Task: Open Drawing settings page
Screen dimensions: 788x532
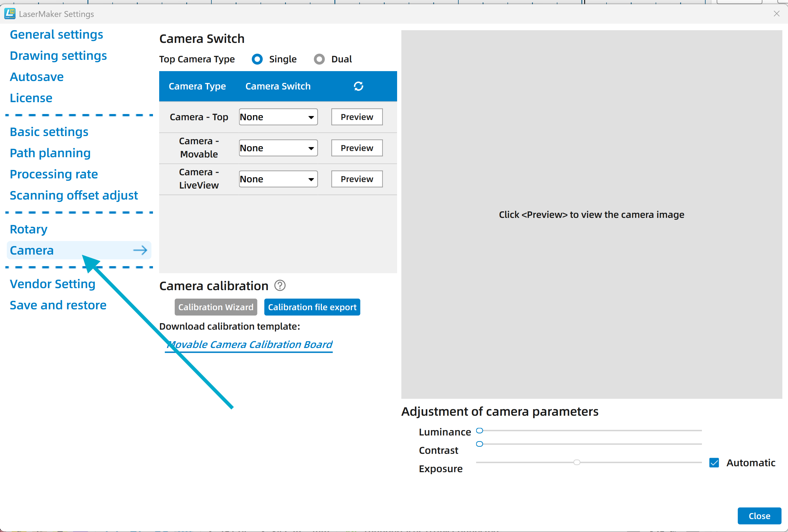Action: 58,56
